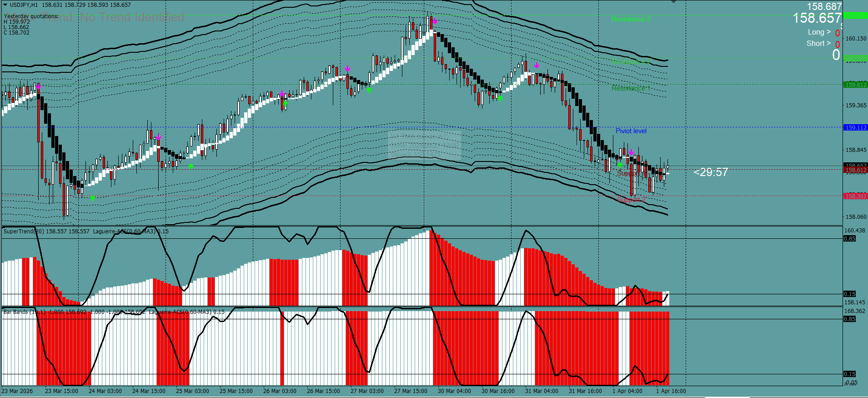The image size is (868, 398).
Task: Select the magenta down arrow near 24 Mar 15:00
Action: 158,137
